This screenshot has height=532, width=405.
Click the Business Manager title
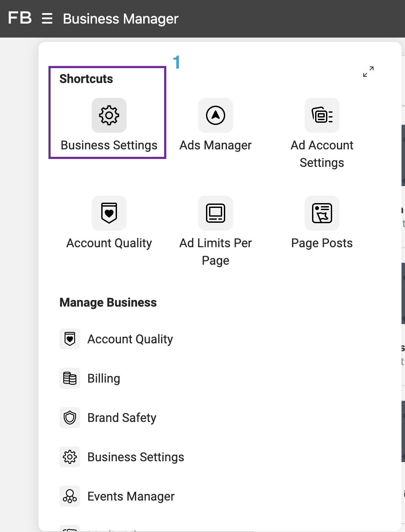[120, 19]
